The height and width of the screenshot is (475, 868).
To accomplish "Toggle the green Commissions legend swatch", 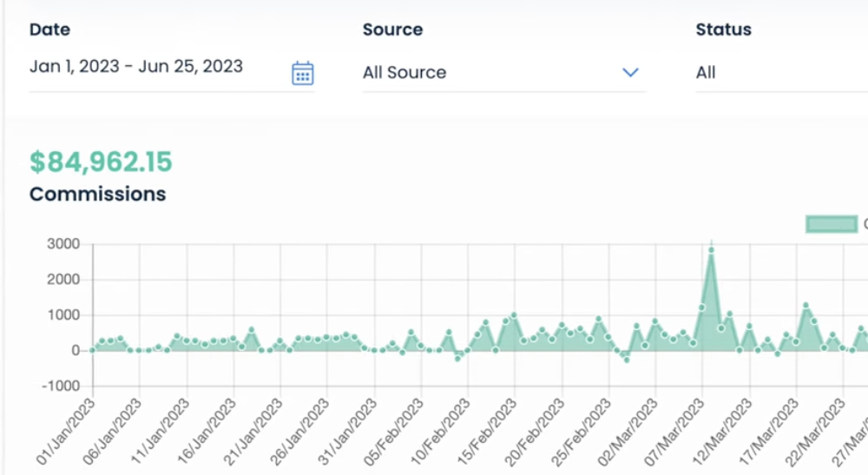I will 832,224.
